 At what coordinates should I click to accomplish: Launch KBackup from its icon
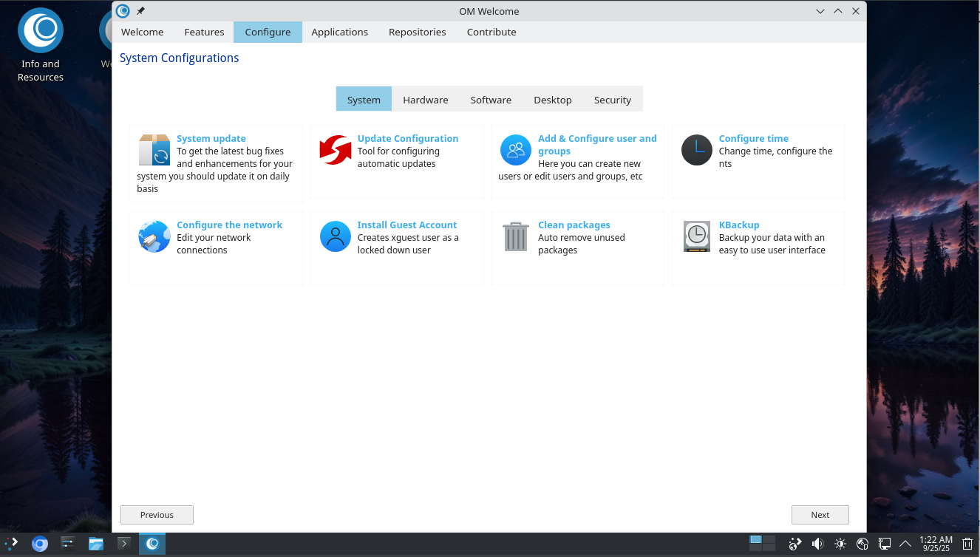tap(696, 237)
